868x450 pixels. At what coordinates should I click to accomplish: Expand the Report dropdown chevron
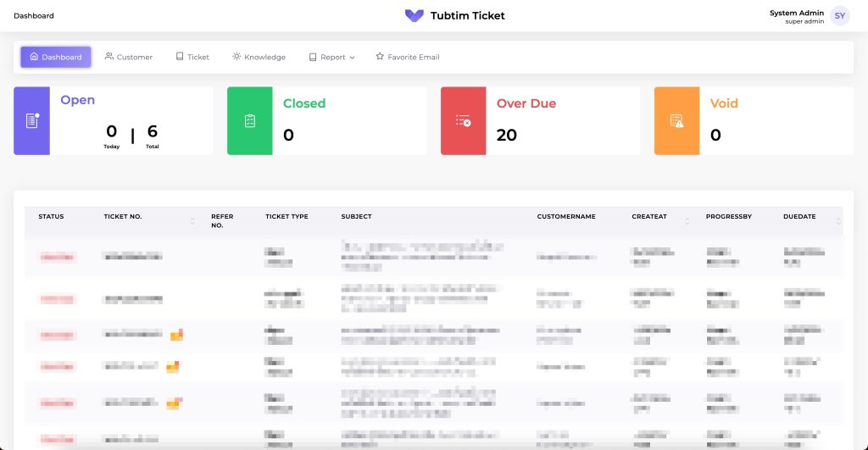[352, 58]
